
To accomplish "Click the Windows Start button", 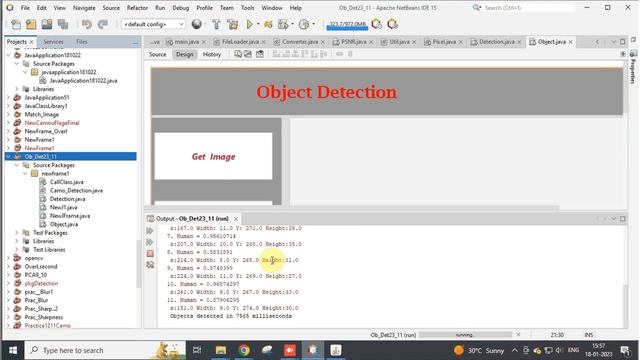I will click(13, 350).
